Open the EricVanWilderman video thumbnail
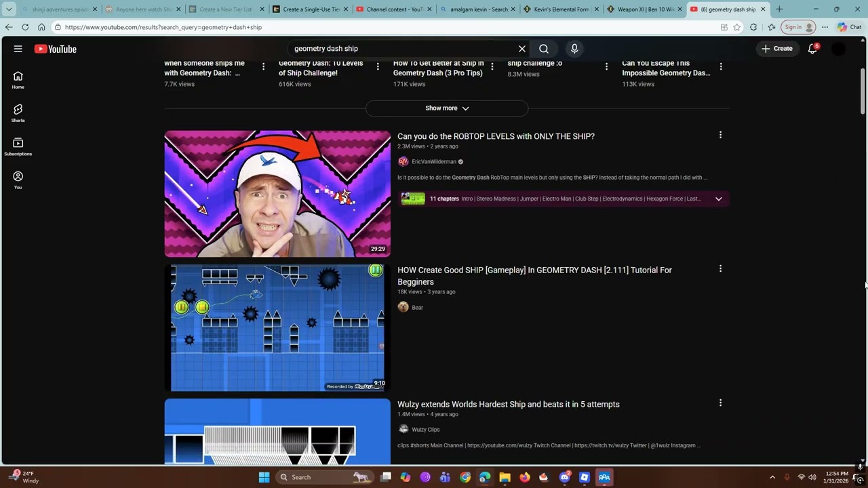This screenshot has width=868, height=488. [x=277, y=194]
